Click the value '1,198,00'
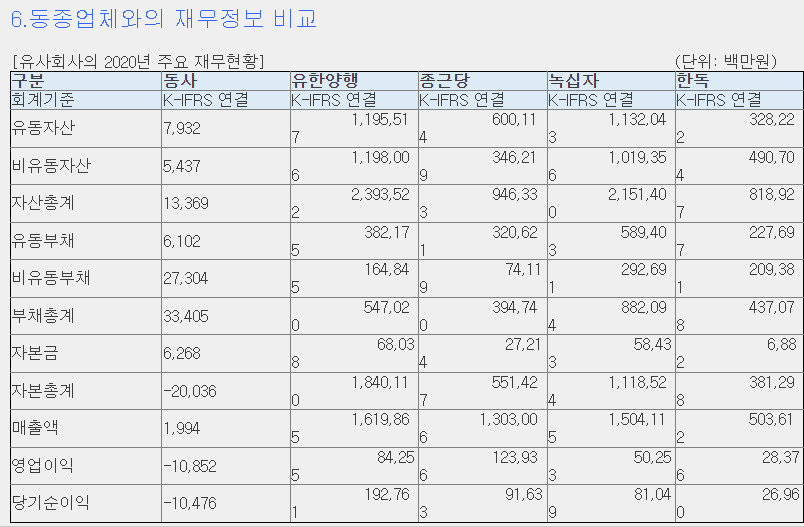 [x=380, y=157]
